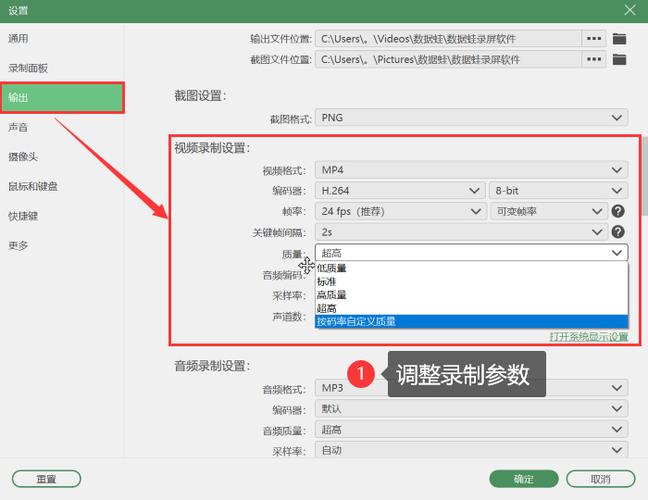The width and height of the screenshot is (648, 500).
Task: Expand the 2s keyframe interval dropdown
Action: pyautogui.click(x=461, y=232)
